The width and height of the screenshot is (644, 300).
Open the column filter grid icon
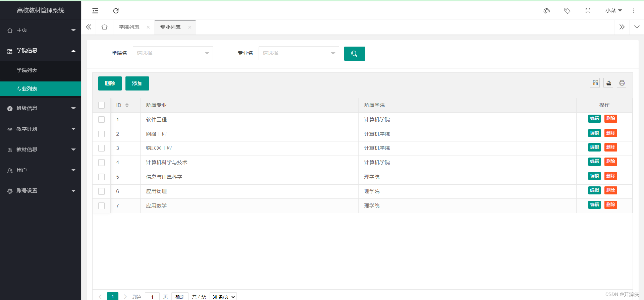(x=595, y=83)
